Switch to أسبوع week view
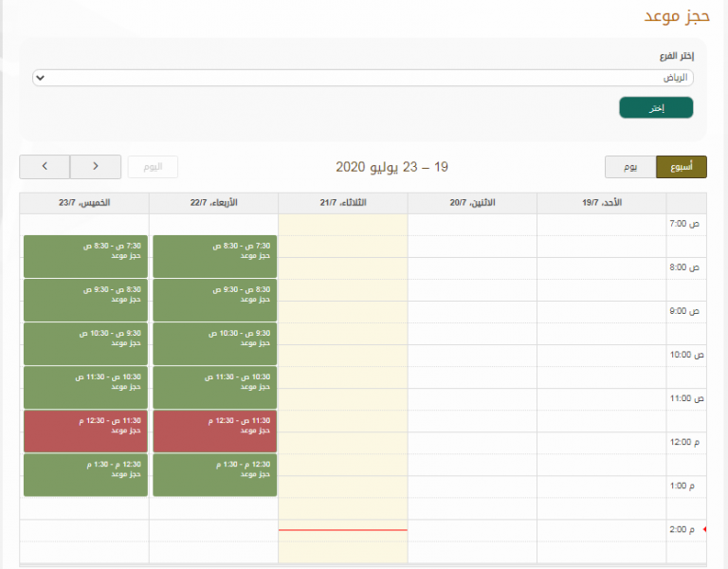The width and height of the screenshot is (728, 569). (x=682, y=167)
